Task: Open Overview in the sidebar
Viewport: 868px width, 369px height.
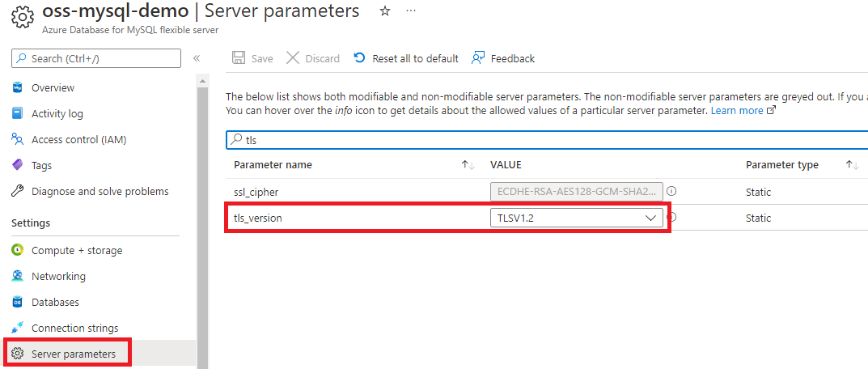Action: (x=53, y=87)
